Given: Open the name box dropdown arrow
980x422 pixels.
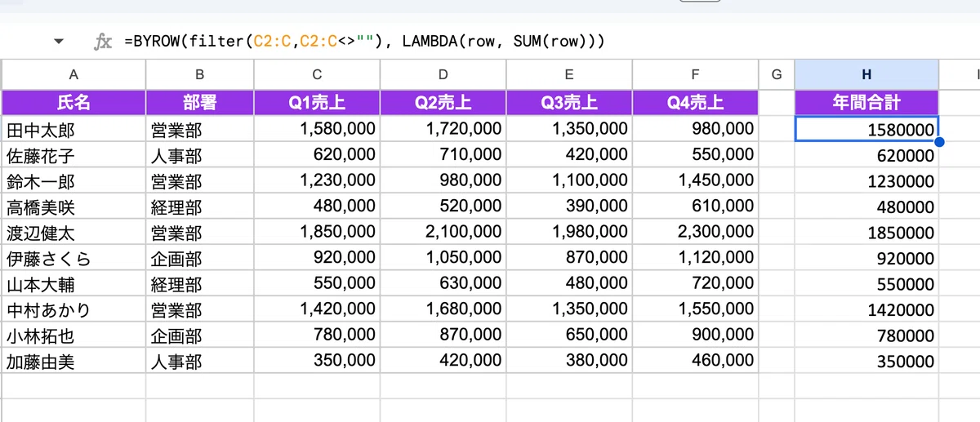Looking at the screenshot, I should [x=58, y=41].
